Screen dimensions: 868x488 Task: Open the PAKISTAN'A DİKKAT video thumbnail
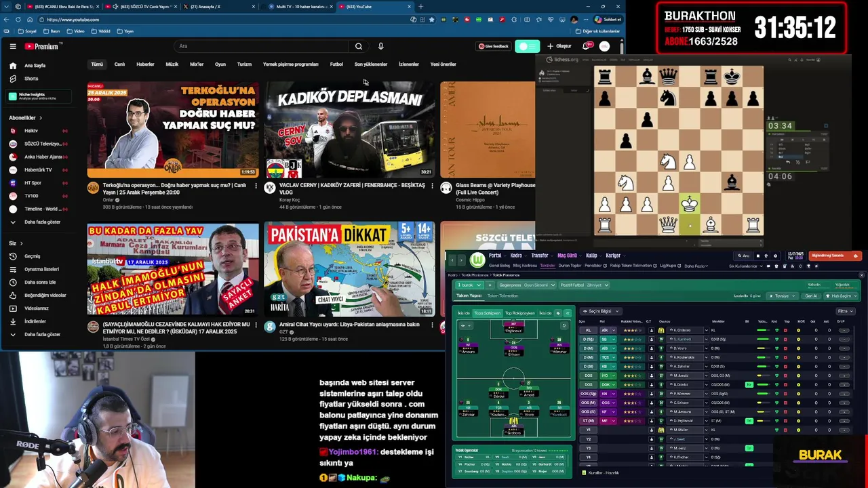point(349,270)
